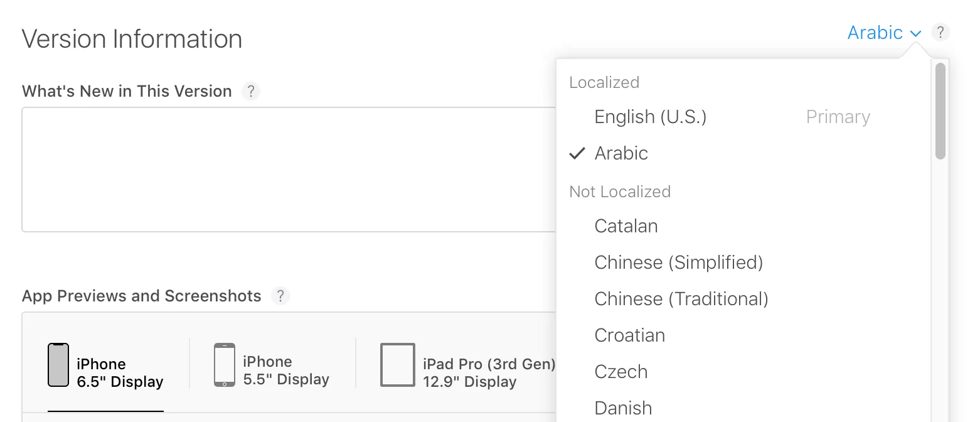Select Catalan from Not Localized list
This screenshot has height=422, width=980.
pos(626,226)
